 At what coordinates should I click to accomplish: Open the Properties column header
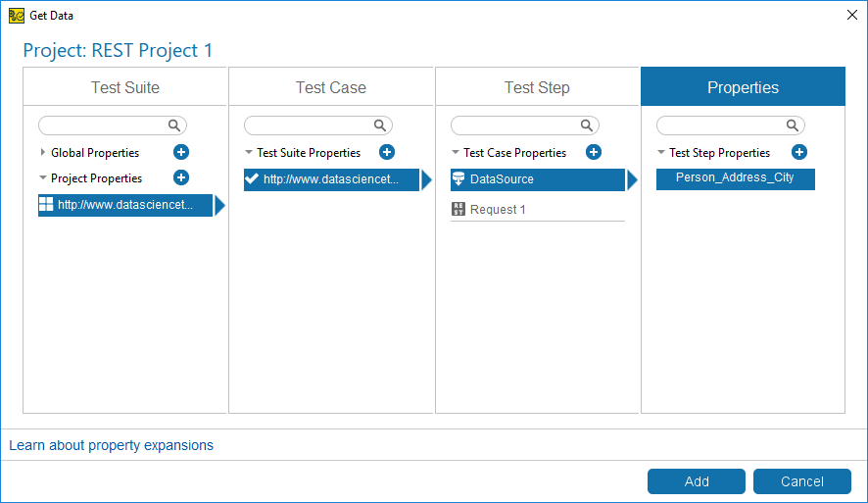(743, 87)
